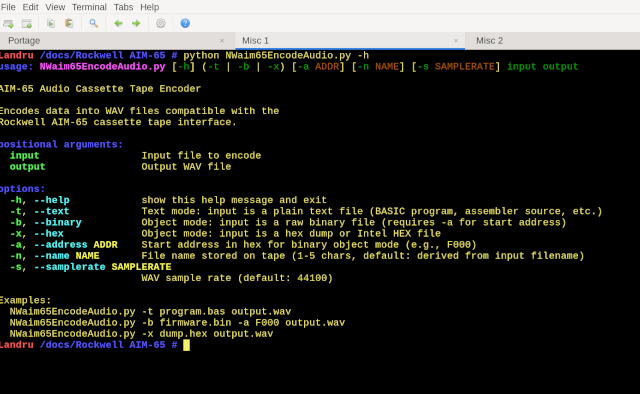640x394 pixels.
Task: Click the 'positional arguments:' heading
Action: point(61,144)
